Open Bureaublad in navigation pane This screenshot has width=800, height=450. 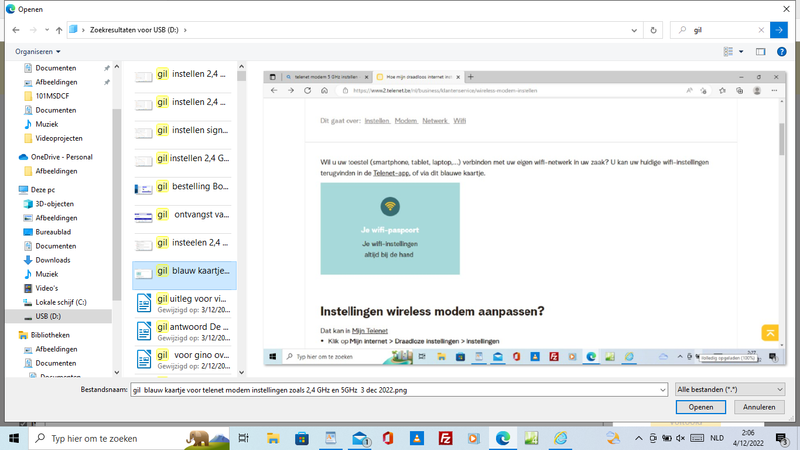click(53, 232)
